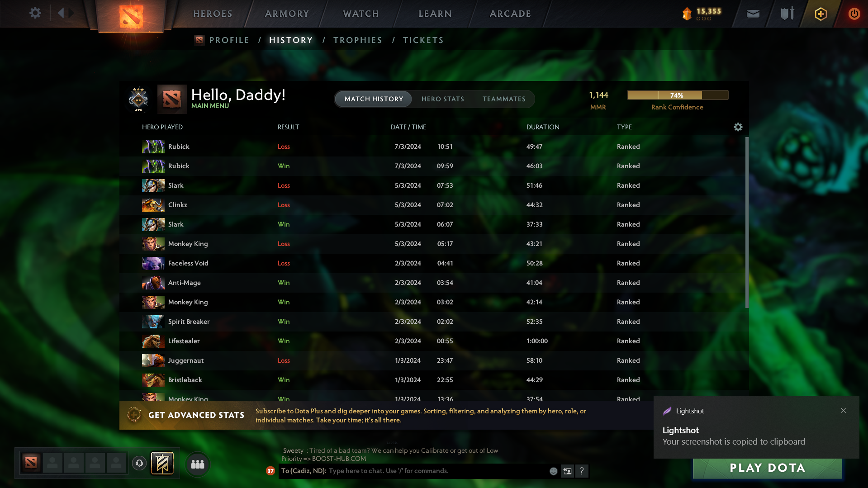The image size is (868, 488).
Task: Open the Trophies profile section
Action: point(357,40)
